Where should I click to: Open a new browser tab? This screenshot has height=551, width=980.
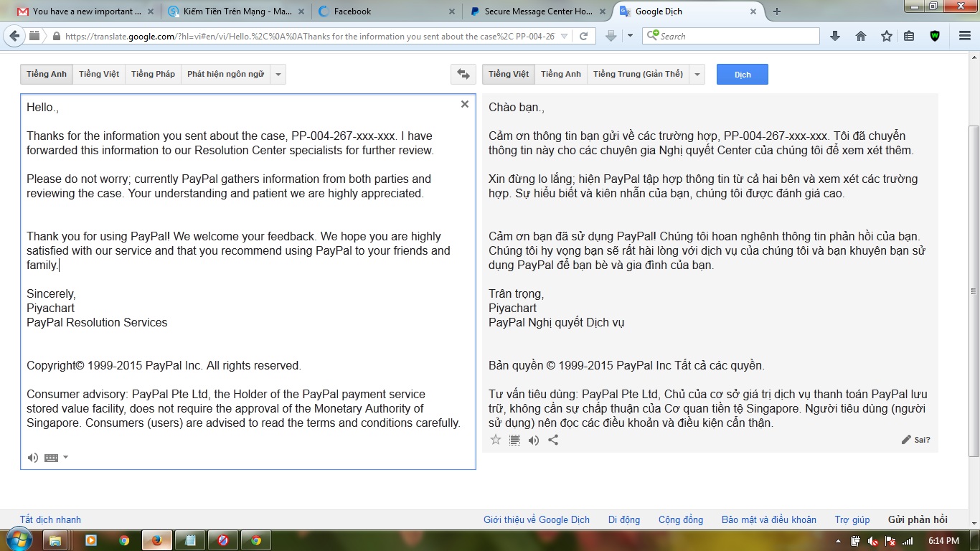point(776,11)
